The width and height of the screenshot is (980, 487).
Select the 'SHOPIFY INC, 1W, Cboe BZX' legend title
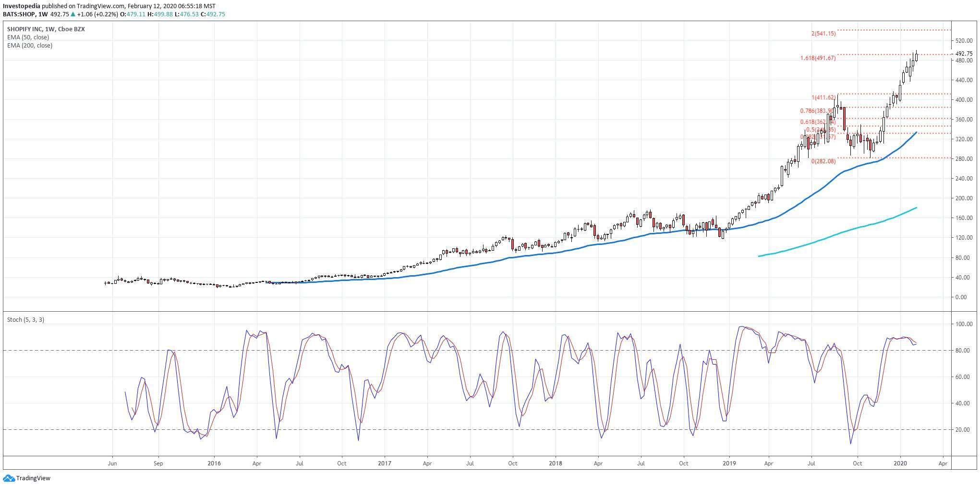tap(46, 29)
